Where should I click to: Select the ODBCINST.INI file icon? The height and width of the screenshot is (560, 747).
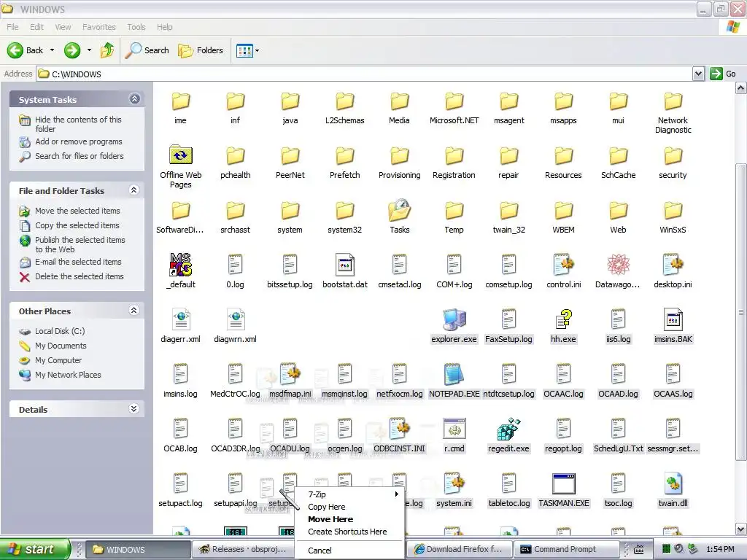click(399, 429)
